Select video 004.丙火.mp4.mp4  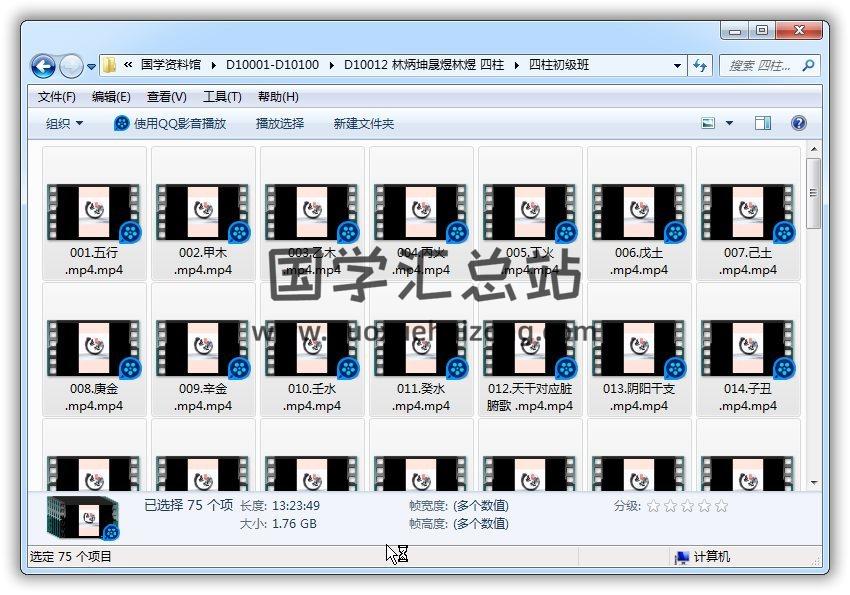pyautogui.click(x=421, y=214)
